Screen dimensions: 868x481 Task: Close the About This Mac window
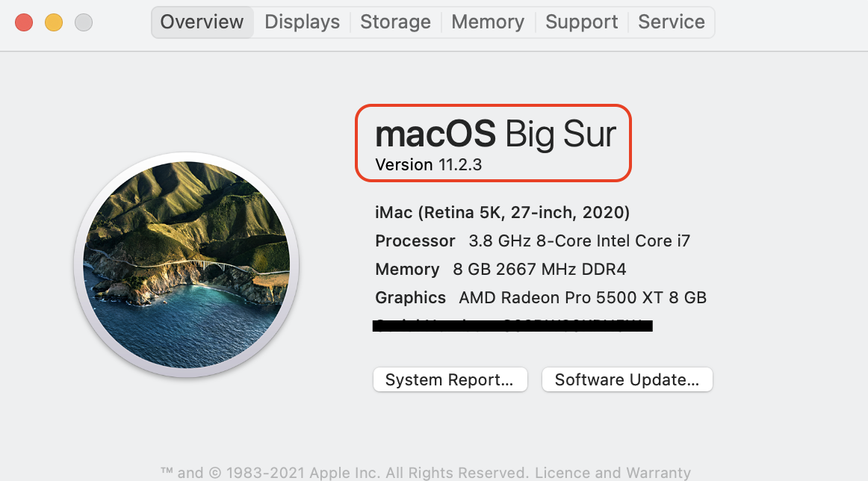tap(24, 22)
